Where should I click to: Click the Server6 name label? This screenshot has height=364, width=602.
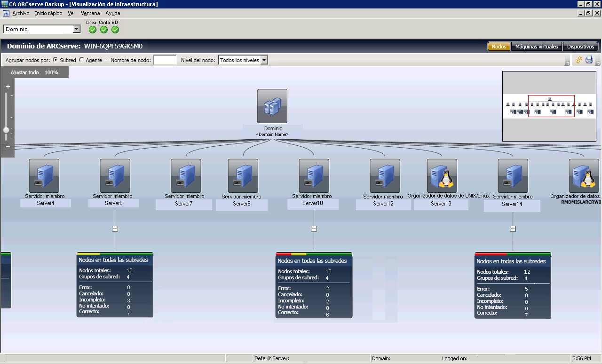[114, 203]
